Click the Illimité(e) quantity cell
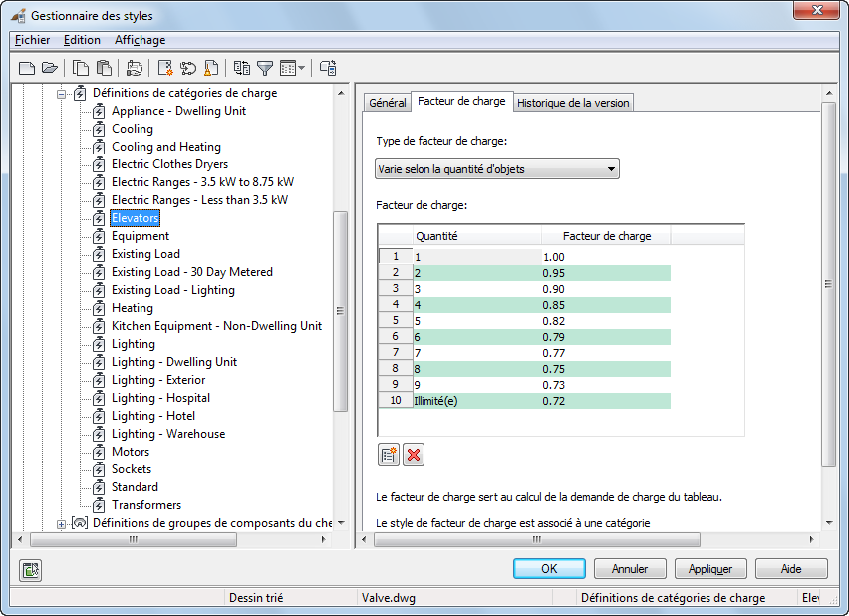 pos(476,401)
